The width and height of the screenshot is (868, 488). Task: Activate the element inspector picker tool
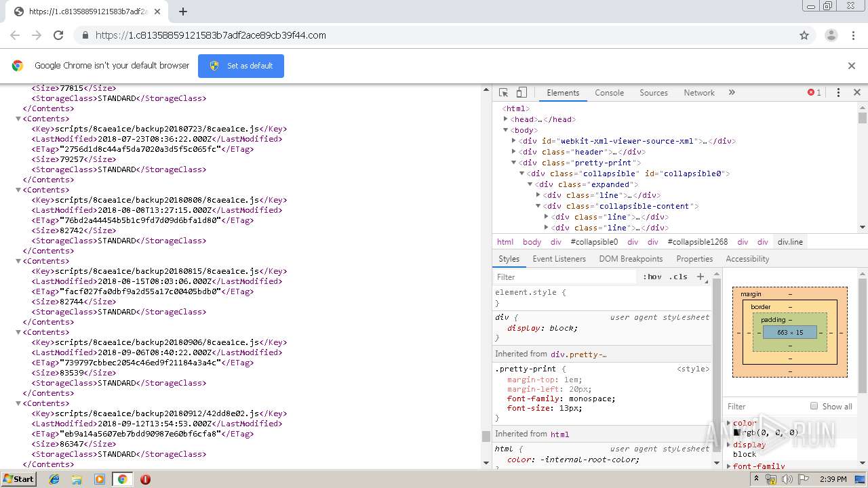504,93
